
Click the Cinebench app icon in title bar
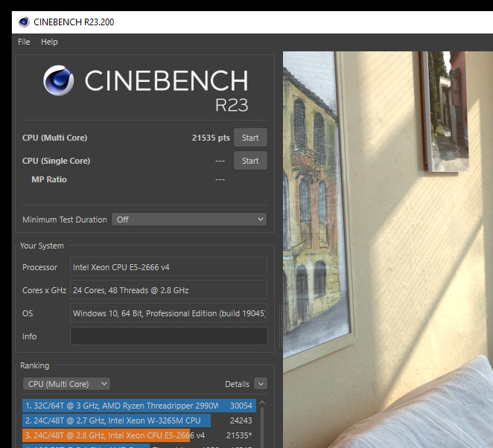pyautogui.click(x=24, y=22)
